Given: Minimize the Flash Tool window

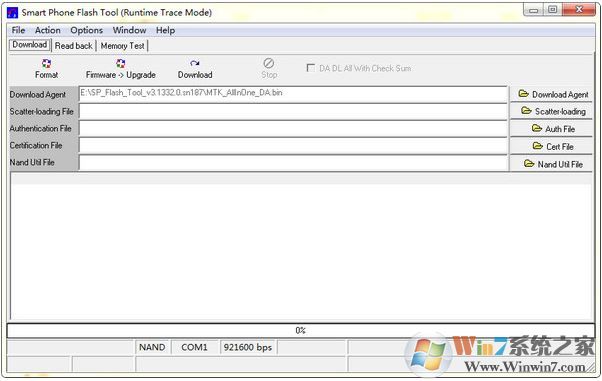Looking at the screenshot, I should [x=533, y=10].
